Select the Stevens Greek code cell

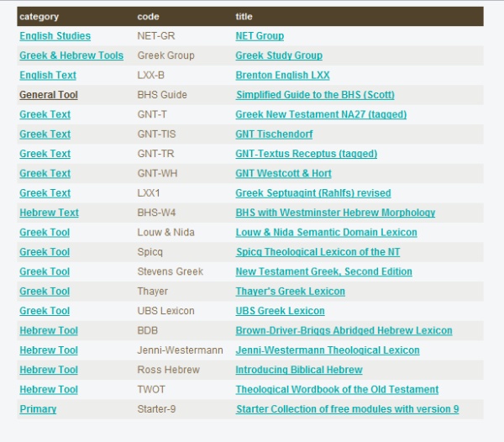(171, 271)
